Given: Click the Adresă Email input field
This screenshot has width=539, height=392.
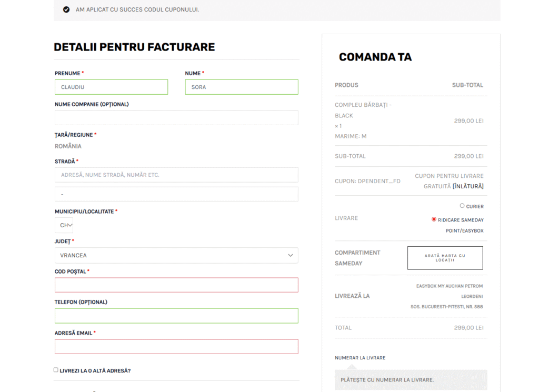Looking at the screenshot, I should (176, 347).
